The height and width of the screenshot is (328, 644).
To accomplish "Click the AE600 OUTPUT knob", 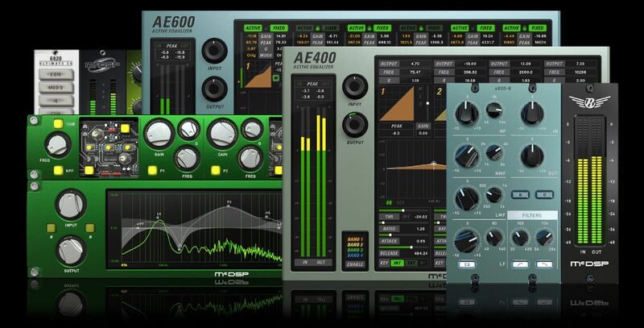I will pos(214,89).
